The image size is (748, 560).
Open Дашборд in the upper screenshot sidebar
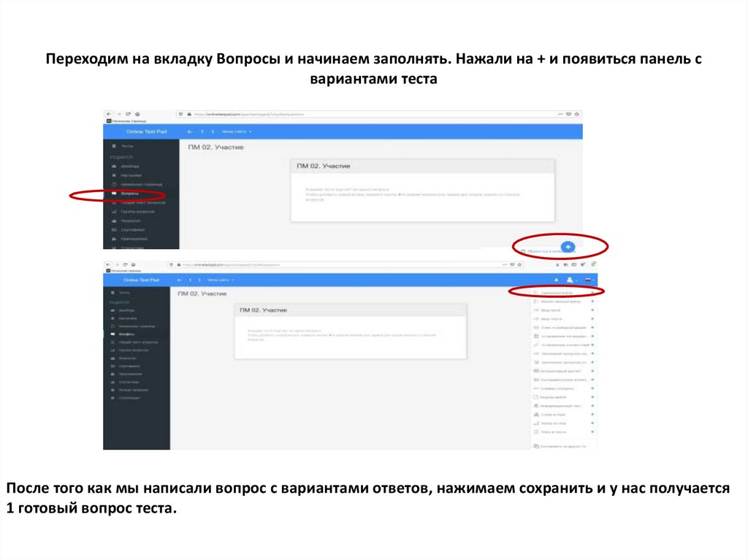(x=125, y=166)
